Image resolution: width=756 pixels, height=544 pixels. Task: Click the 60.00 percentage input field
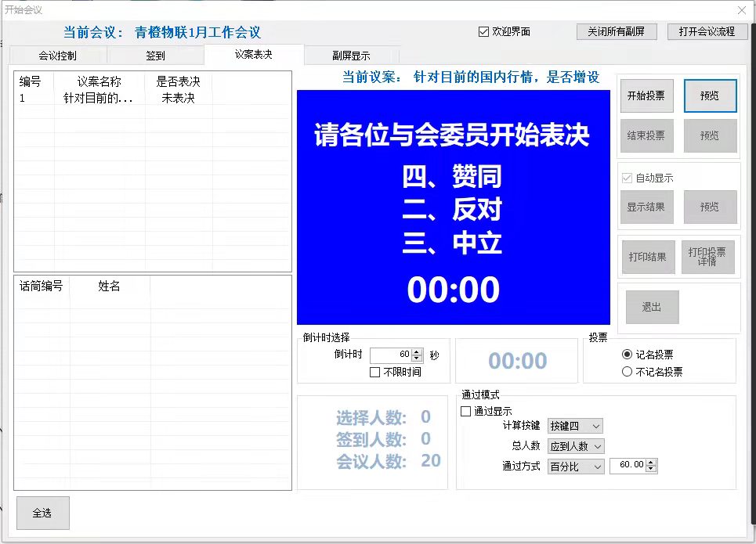628,466
